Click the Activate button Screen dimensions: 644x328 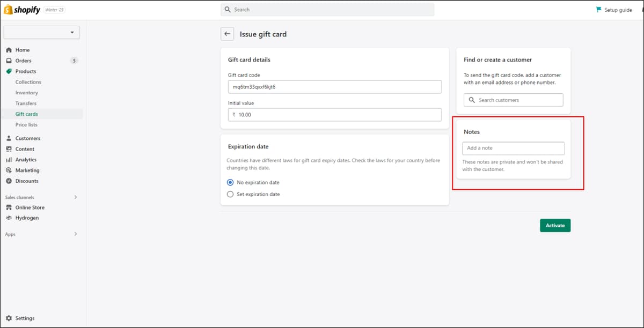555,226
